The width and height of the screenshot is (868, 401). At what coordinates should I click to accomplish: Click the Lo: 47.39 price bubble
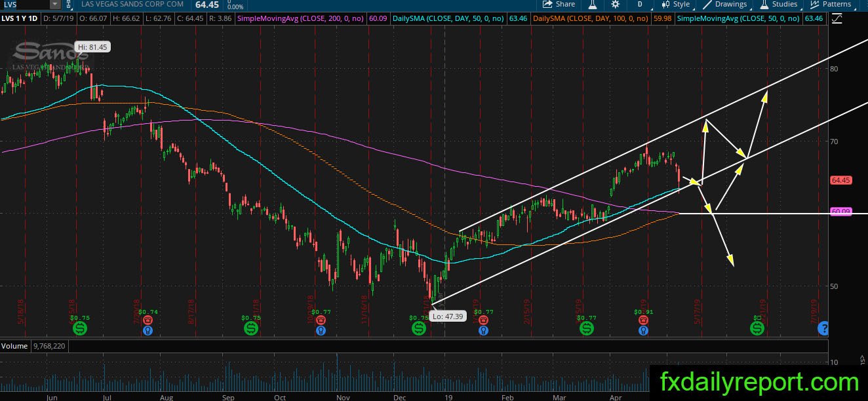[448, 316]
